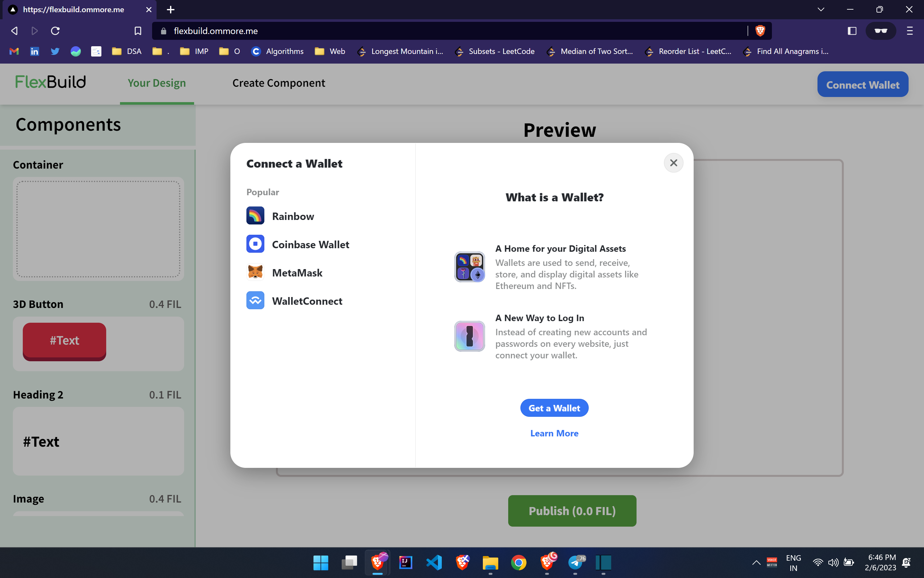The image size is (924, 578).
Task: Open the Learn More link
Action: (554, 433)
